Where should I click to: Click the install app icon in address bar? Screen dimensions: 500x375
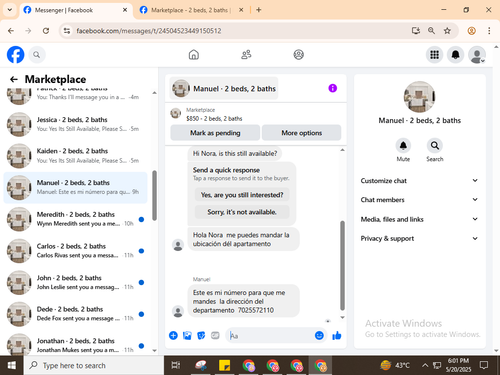[x=416, y=31]
